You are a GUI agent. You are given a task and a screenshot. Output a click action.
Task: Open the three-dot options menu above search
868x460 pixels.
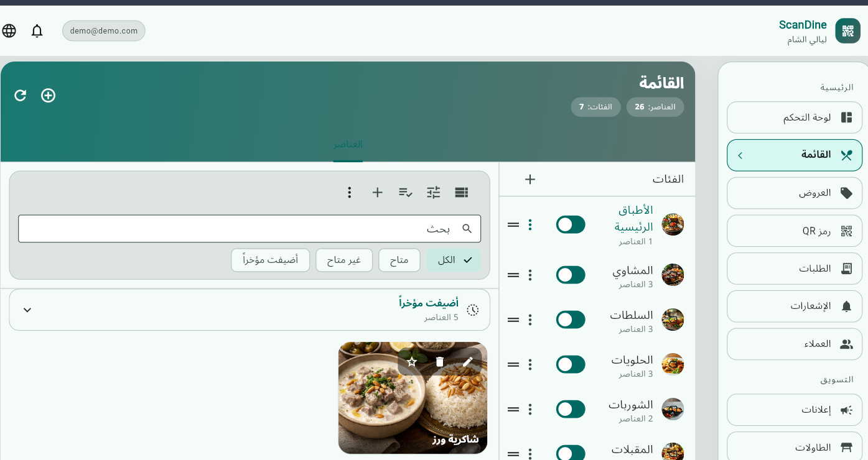(x=349, y=192)
